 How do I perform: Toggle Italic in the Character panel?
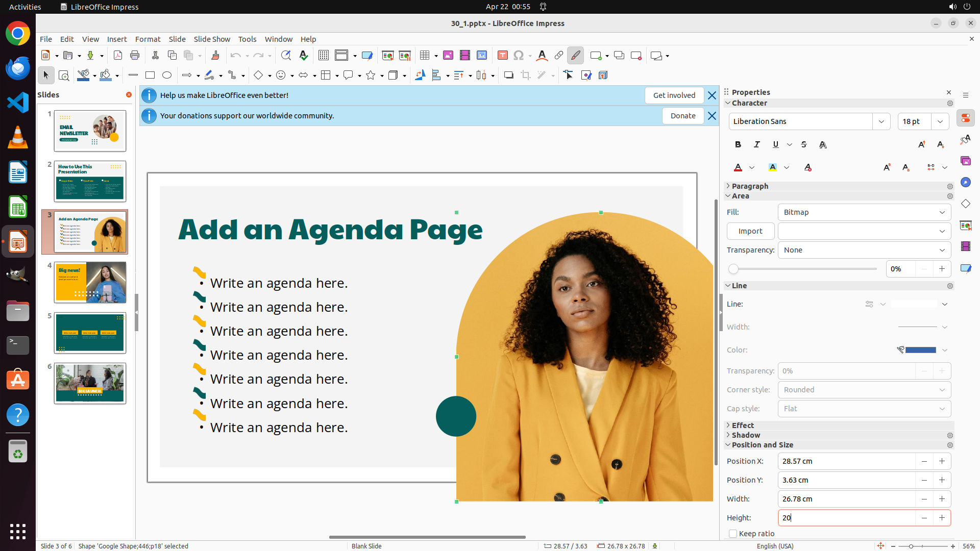pyautogui.click(x=756, y=145)
